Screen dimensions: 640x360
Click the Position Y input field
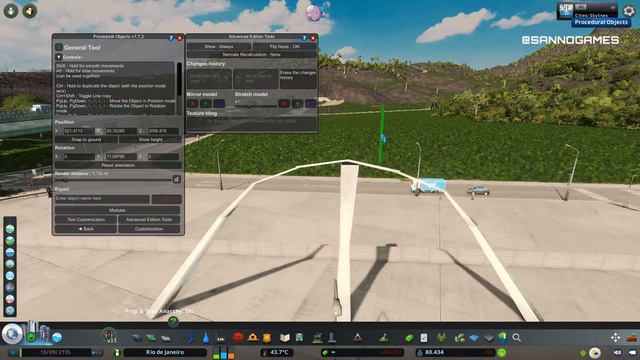tap(121, 131)
